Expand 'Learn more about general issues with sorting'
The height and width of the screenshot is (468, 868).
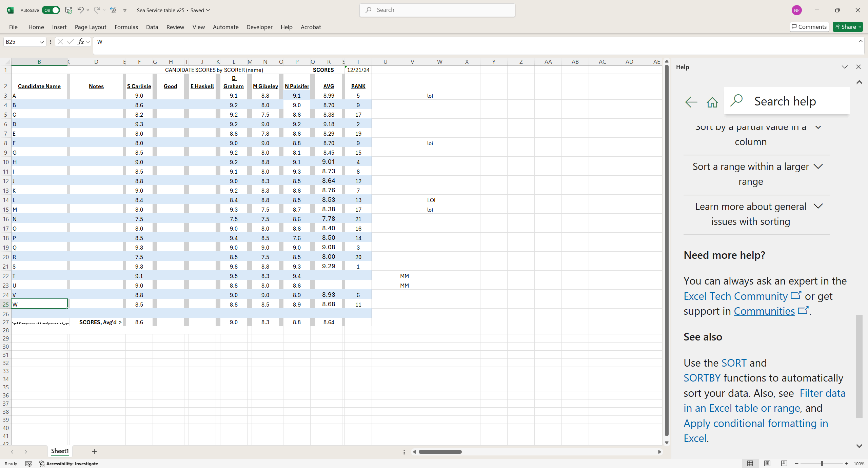pyautogui.click(x=757, y=214)
